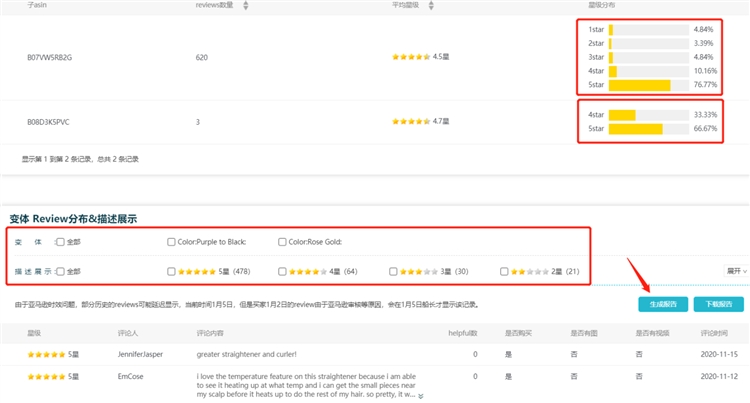The image size is (750, 403).
Task: Click the 1star 4.84% distribution bar
Action: 649,30
